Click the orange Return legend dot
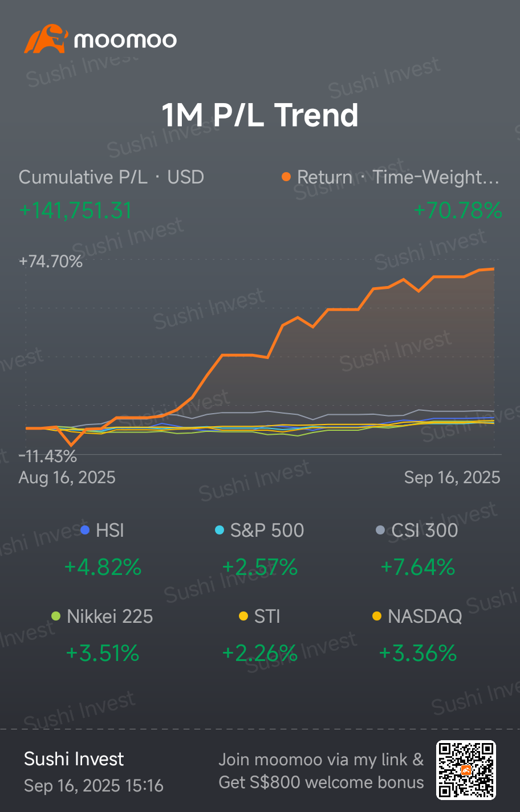Image resolution: width=520 pixels, height=812 pixels. click(x=286, y=177)
